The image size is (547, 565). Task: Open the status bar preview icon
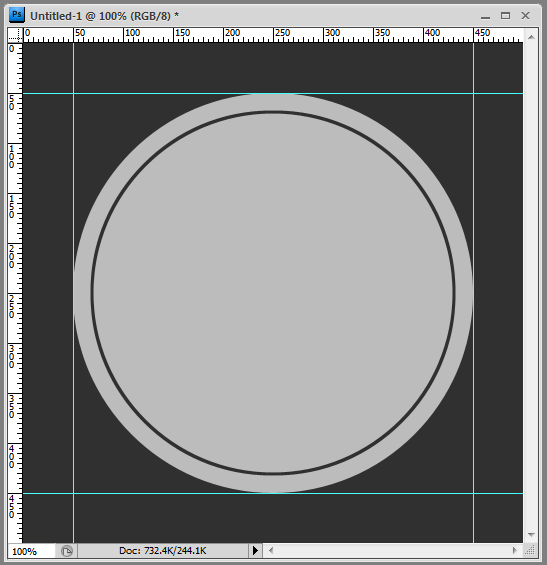(67, 551)
